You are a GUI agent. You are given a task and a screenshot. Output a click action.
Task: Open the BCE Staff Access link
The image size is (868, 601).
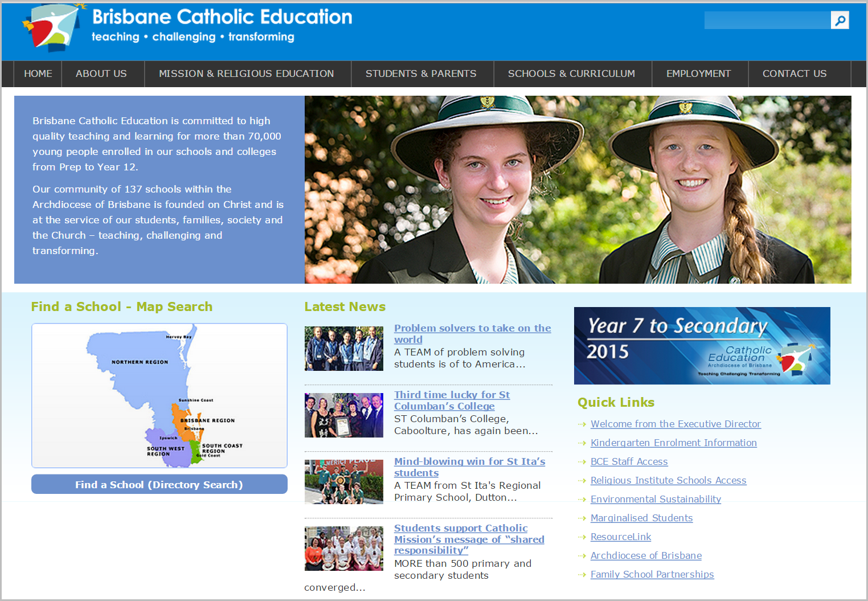click(629, 461)
